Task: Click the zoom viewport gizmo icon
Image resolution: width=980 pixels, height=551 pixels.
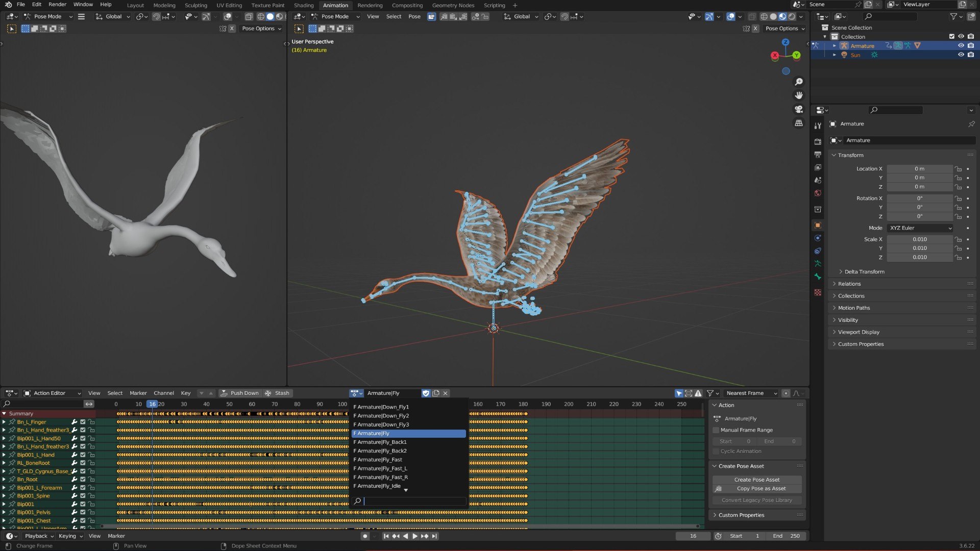Action: click(799, 82)
